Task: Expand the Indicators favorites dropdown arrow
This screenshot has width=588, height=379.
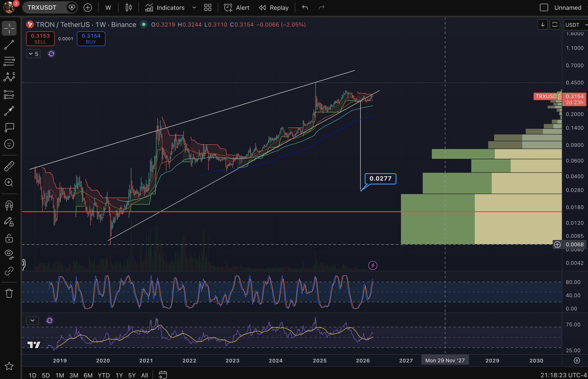Action: pos(194,8)
